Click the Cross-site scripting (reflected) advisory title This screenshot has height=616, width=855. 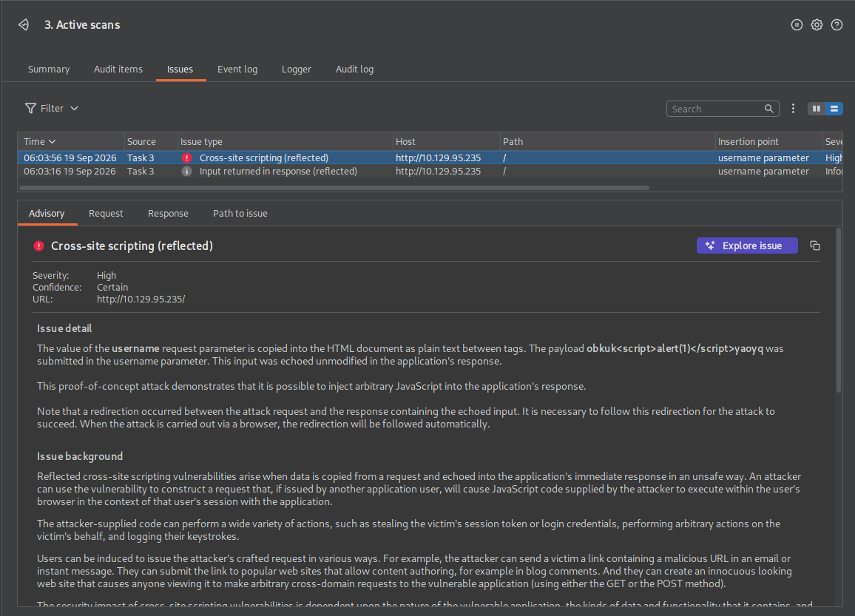pyautogui.click(x=132, y=246)
